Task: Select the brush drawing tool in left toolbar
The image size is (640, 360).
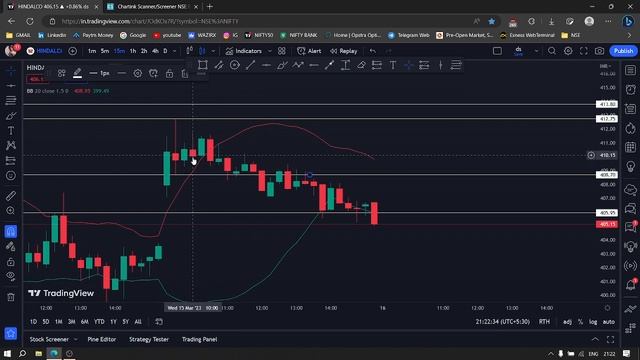Action: [11, 116]
